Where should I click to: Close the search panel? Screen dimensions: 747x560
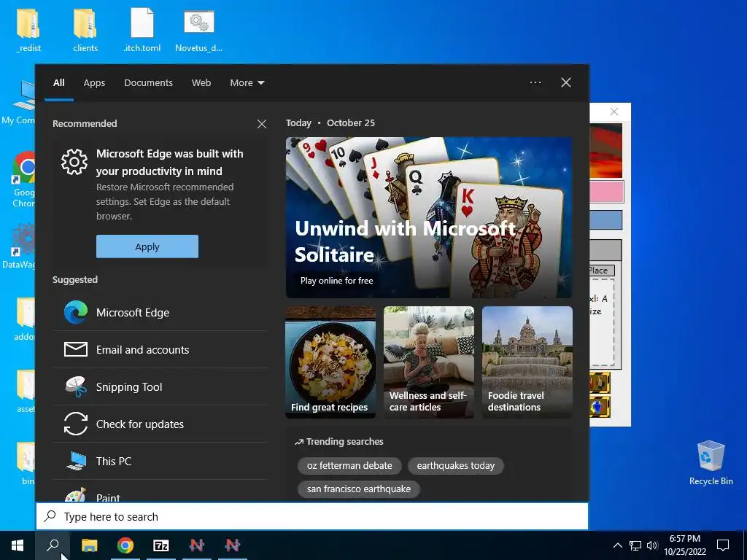pyautogui.click(x=566, y=82)
